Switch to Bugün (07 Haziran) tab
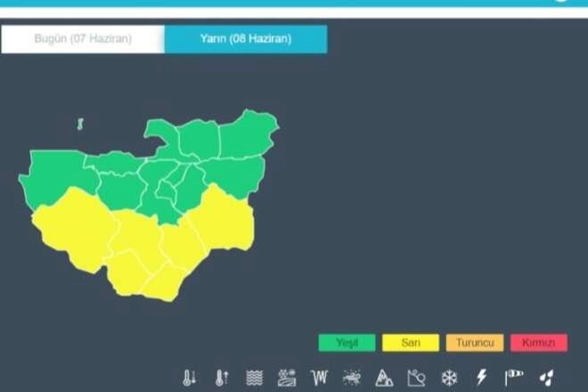This screenshot has height=392, width=588. tap(83, 39)
